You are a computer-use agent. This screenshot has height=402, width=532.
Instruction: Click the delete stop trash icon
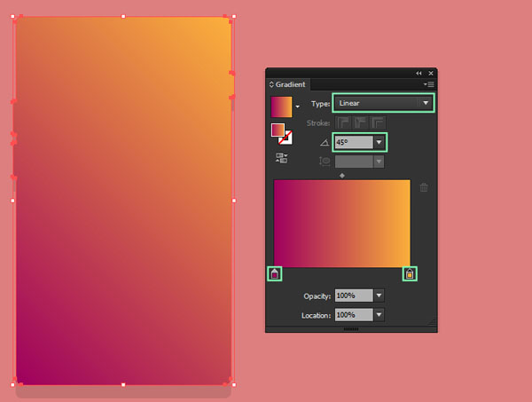pos(424,187)
